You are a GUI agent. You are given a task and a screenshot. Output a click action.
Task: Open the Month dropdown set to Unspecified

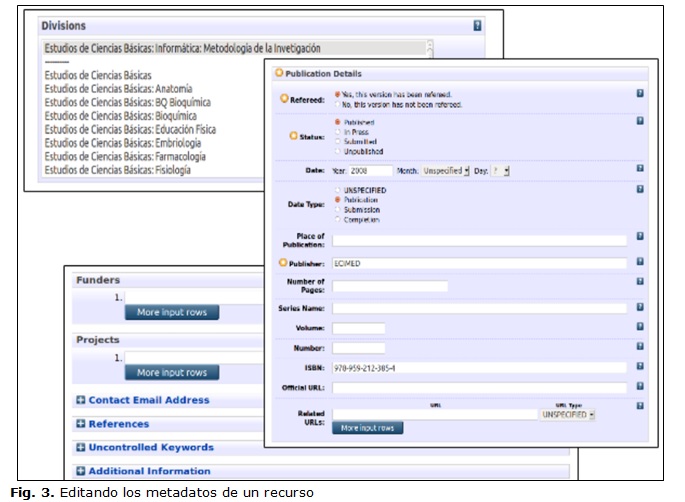447,171
